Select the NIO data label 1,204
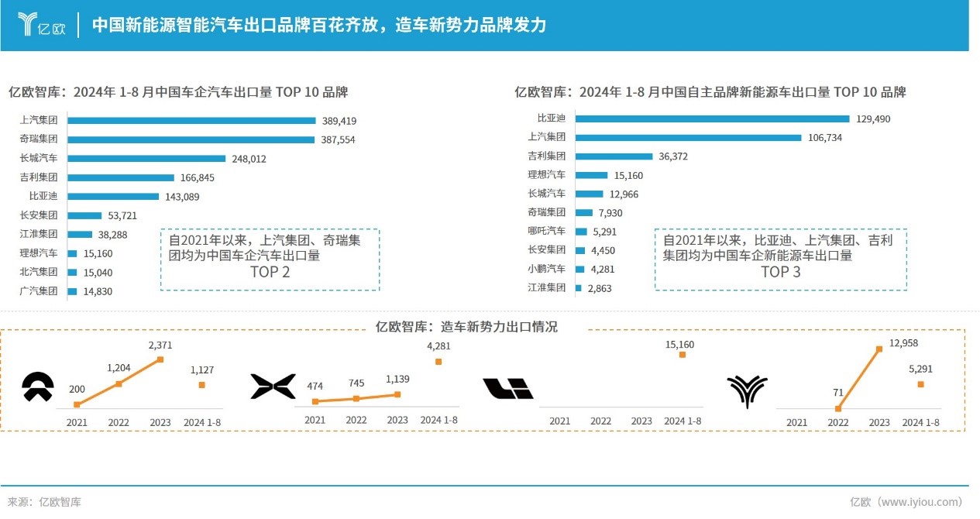The width and height of the screenshot is (980, 519). point(119,368)
